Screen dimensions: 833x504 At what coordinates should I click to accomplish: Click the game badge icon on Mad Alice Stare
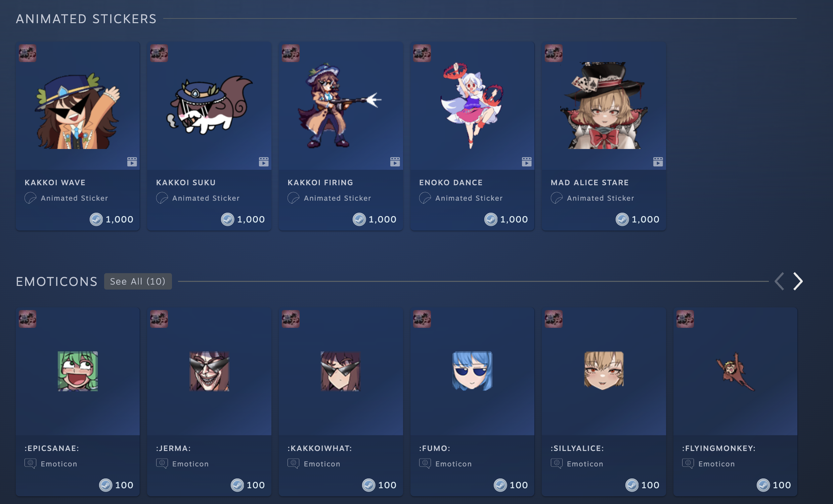pyautogui.click(x=554, y=53)
